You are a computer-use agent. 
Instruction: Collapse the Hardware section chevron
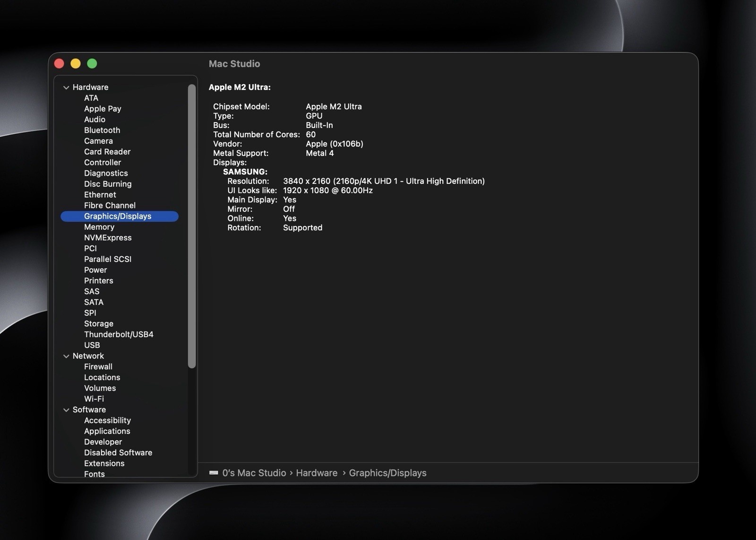66,87
